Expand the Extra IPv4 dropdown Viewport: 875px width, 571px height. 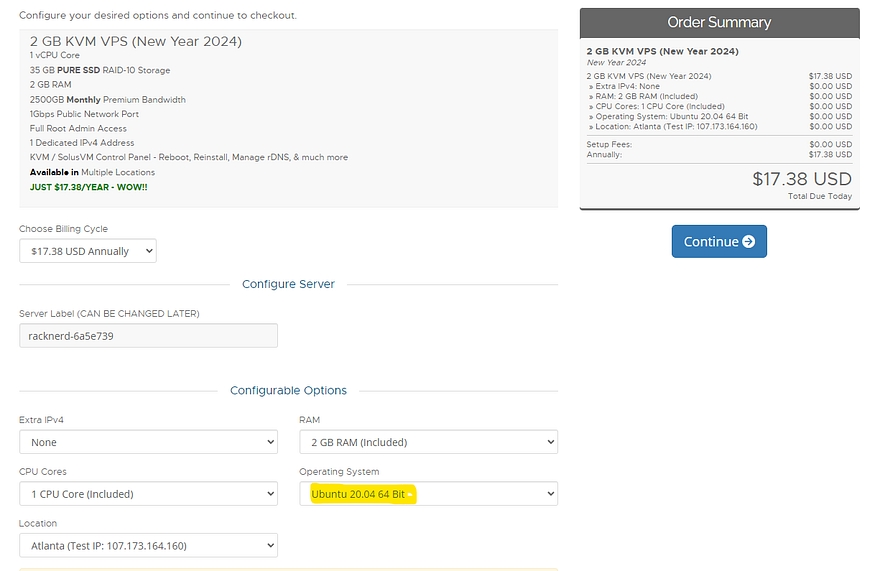[x=148, y=442]
